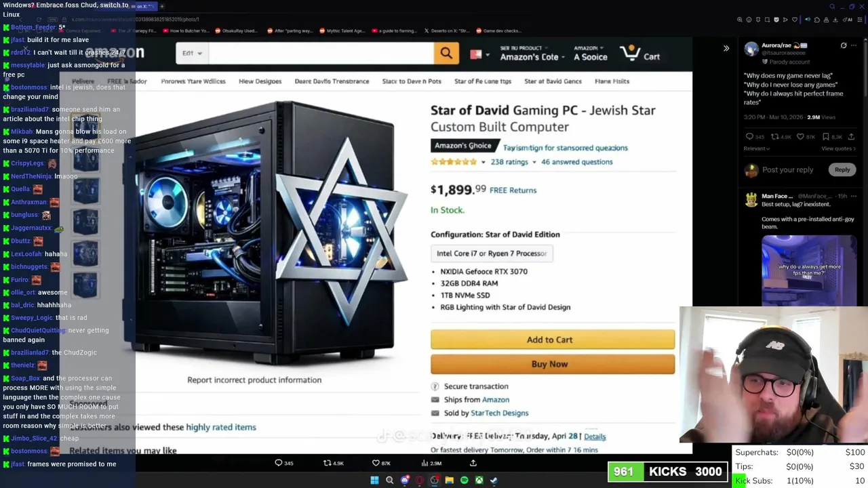Expand the search category dropdown beside search box
Image resolution: width=868 pixels, height=488 pixels.
[193, 53]
